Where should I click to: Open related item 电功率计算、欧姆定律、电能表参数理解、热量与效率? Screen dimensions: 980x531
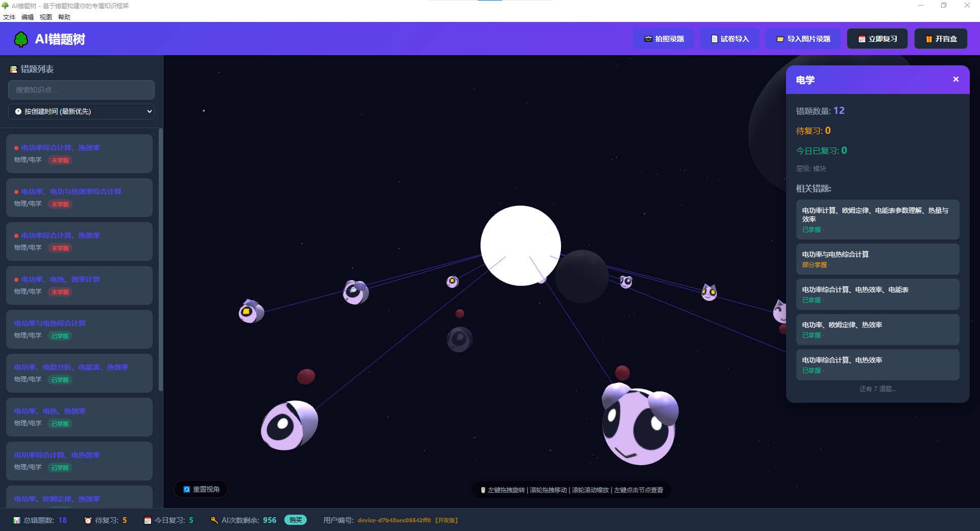click(877, 220)
